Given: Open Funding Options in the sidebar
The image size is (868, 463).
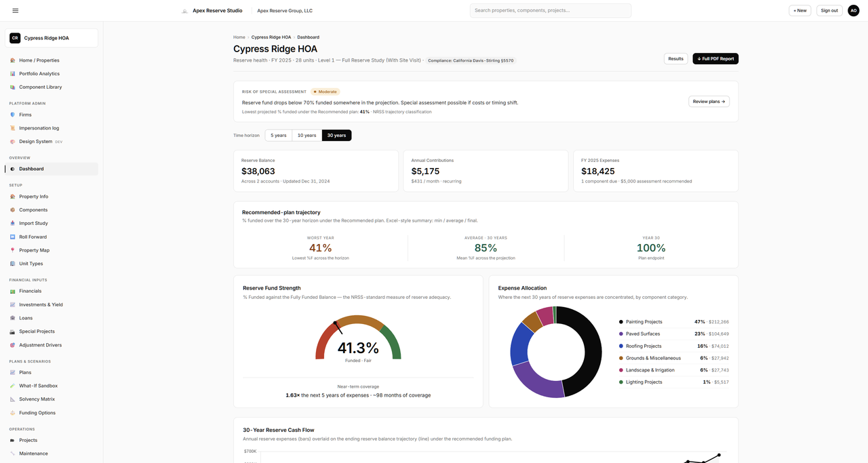Looking at the screenshot, I should [x=52, y=413].
